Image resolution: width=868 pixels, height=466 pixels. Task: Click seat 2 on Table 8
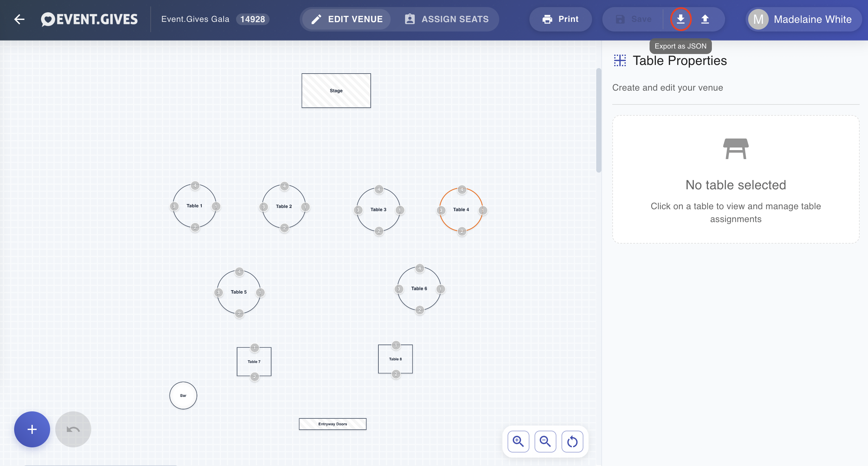pyautogui.click(x=396, y=374)
